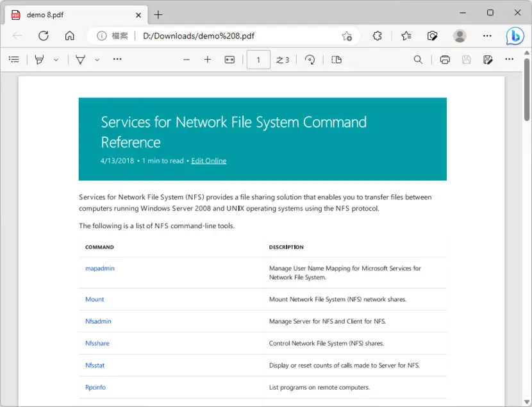This screenshot has width=532, height=407.
Task: Add this page to favorites
Action: click(347, 36)
